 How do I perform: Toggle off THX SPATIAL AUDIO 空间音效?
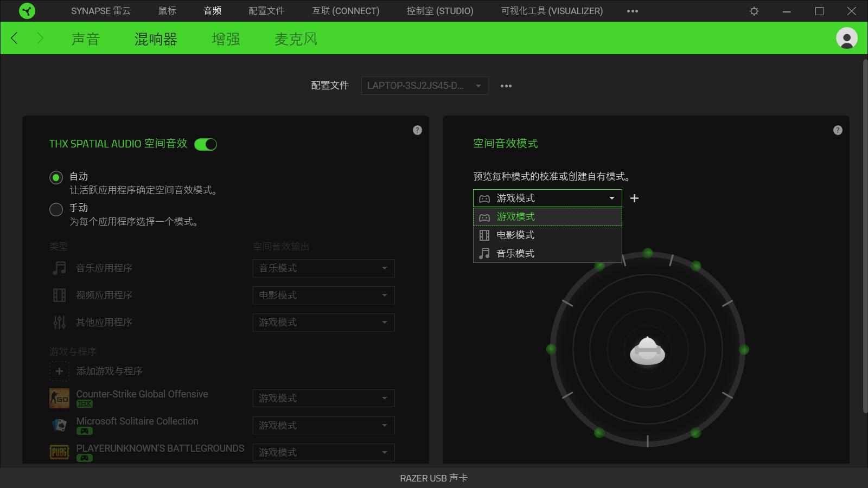(x=206, y=144)
